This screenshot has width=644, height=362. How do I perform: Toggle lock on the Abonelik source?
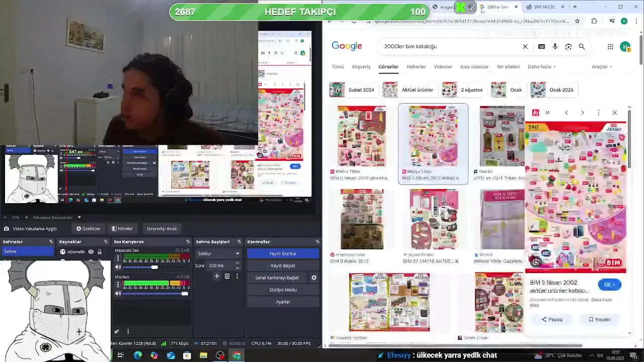[x=100, y=252]
